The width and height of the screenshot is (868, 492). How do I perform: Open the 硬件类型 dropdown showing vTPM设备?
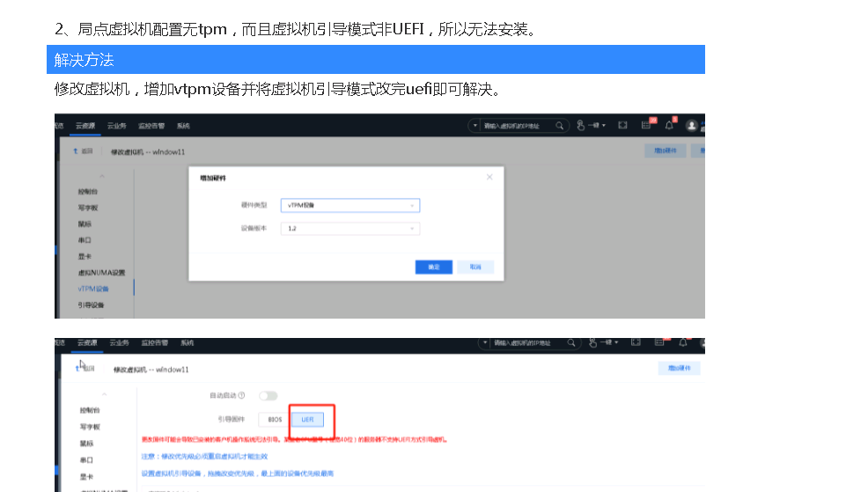click(350, 205)
